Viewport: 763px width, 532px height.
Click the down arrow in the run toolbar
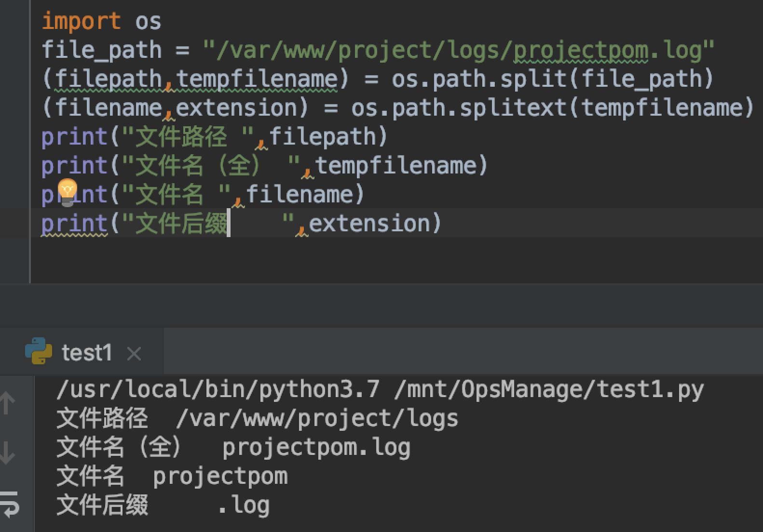[8, 453]
